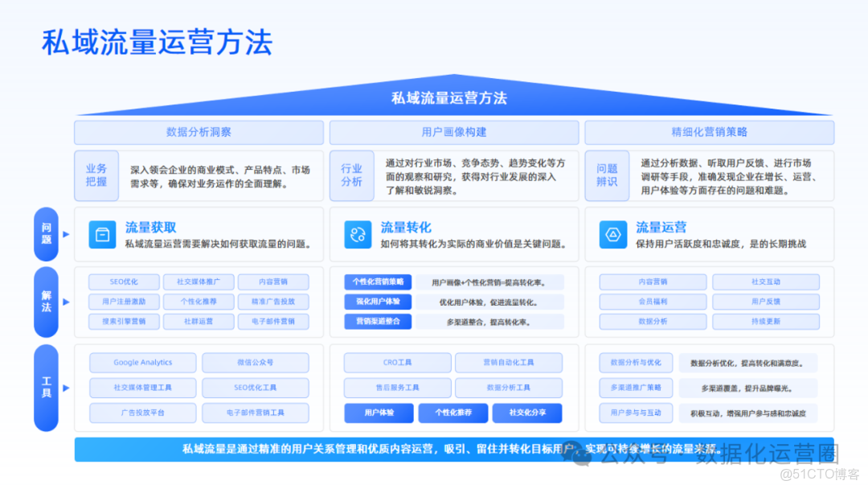Click the 业务把握 label icon block
Image resolution: width=868 pixels, height=489 pixels.
pyautogui.click(x=96, y=174)
